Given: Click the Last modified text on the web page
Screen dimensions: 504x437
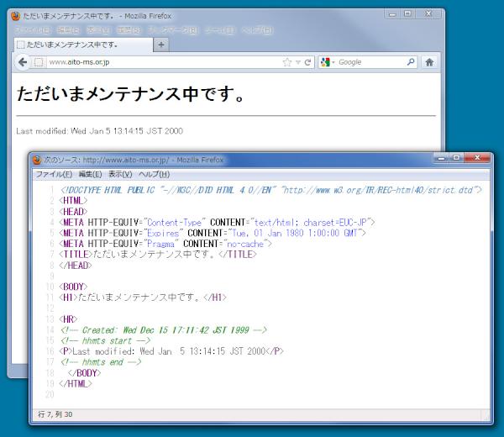Looking at the screenshot, I should pos(100,131).
